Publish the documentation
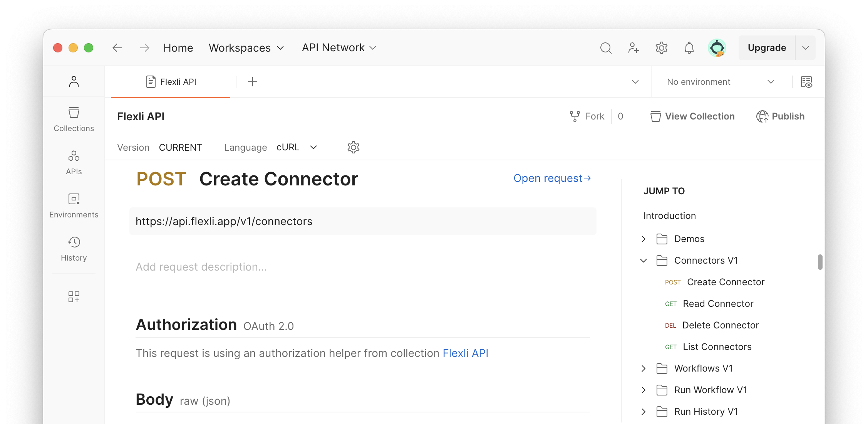 coord(780,116)
